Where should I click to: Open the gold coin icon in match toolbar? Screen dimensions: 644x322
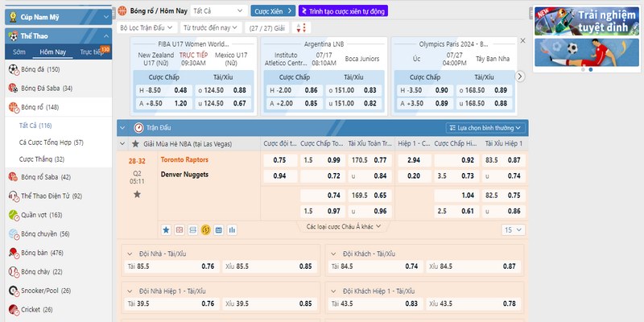[205, 229]
